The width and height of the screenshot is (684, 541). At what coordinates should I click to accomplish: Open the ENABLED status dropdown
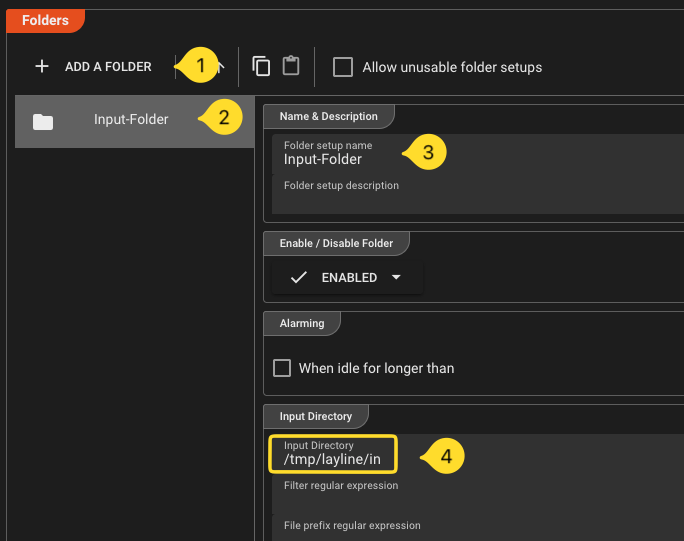(347, 277)
